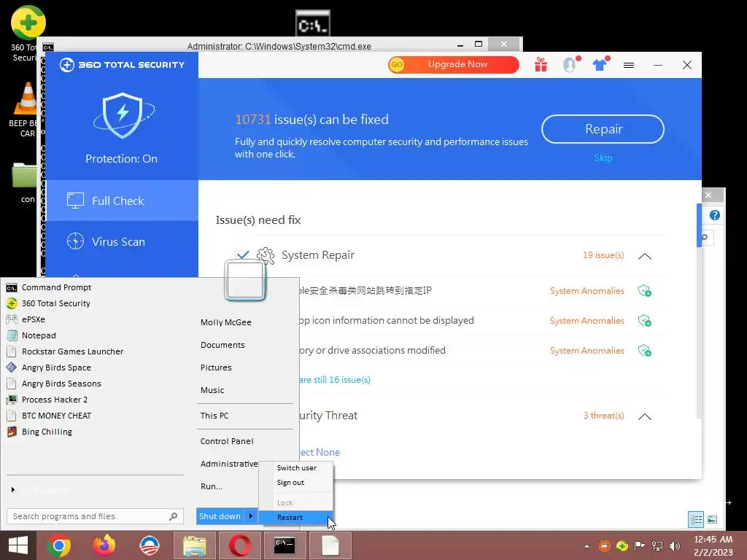
Task: Choose Switch user from power menu
Action: [x=295, y=467]
